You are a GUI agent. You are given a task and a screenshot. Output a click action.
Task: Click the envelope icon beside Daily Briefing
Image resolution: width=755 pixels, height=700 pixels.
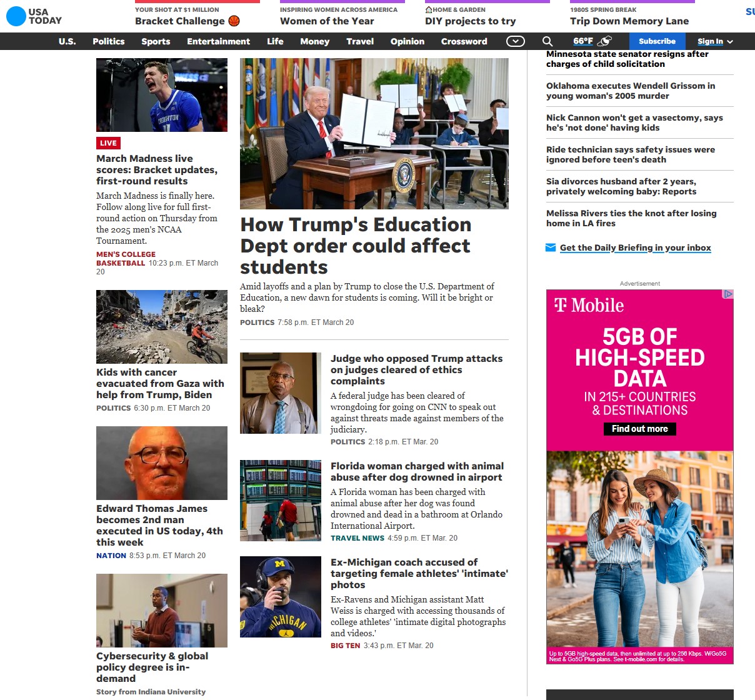551,247
